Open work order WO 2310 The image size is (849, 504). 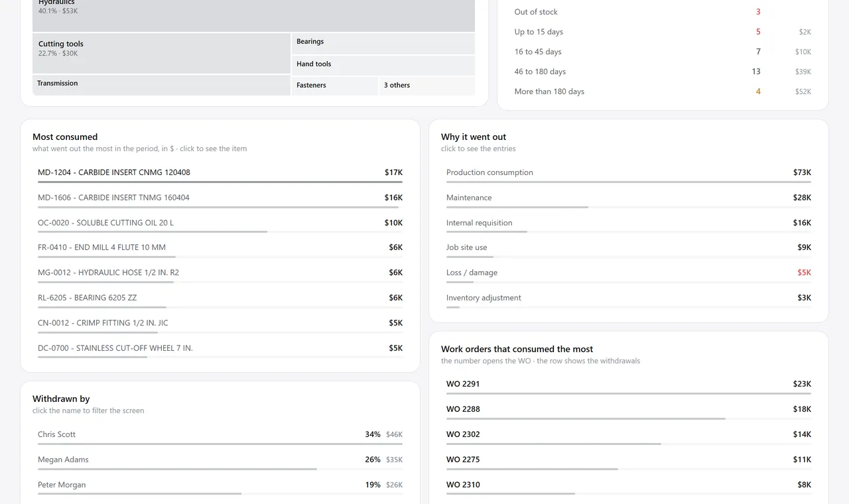(x=463, y=485)
